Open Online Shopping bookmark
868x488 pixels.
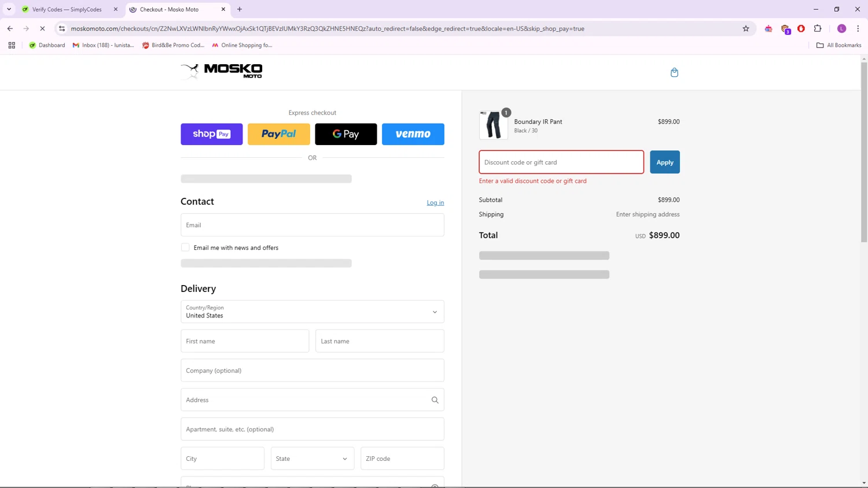point(242,45)
